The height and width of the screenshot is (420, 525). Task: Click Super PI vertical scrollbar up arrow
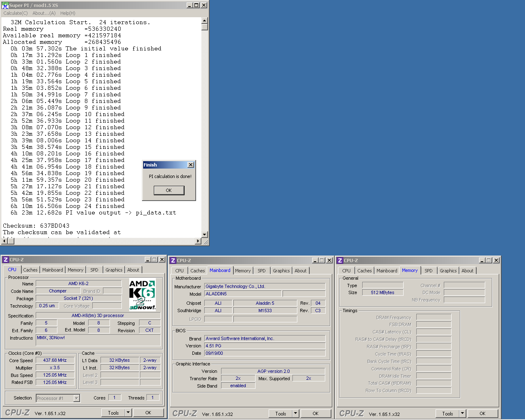pyautogui.click(x=205, y=20)
